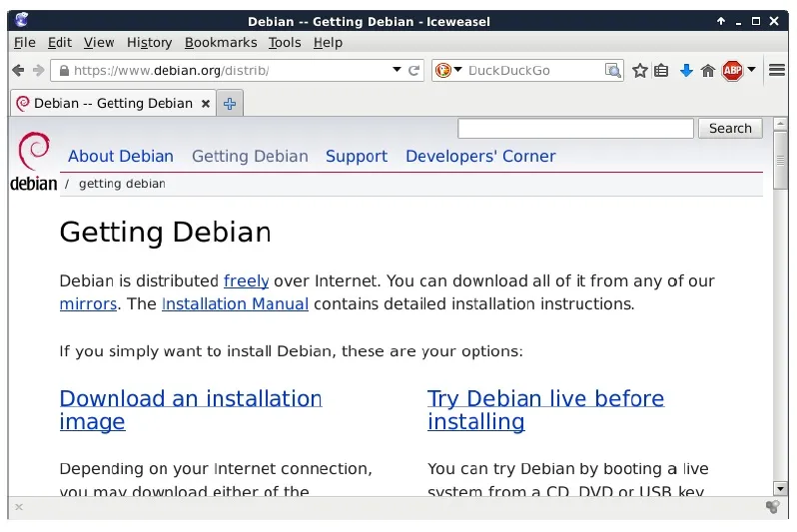
Task: Expand the Adblock Plus dropdown arrow
Action: 751,69
